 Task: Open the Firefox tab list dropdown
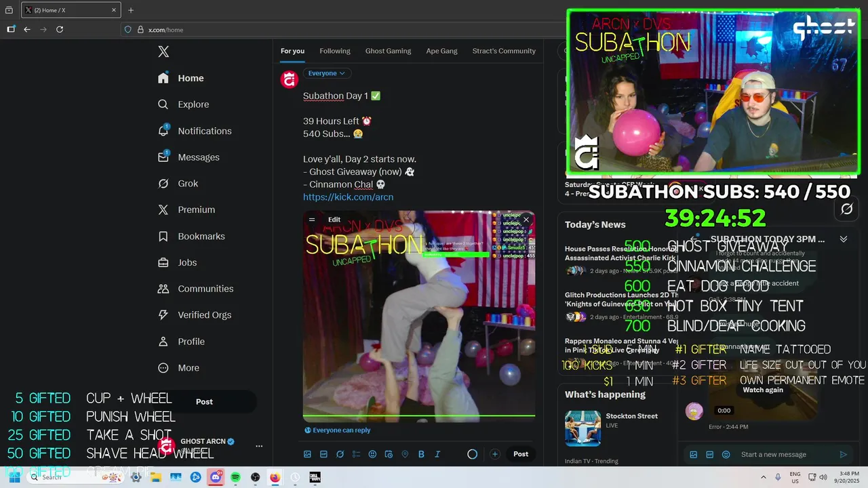pos(9,10)
